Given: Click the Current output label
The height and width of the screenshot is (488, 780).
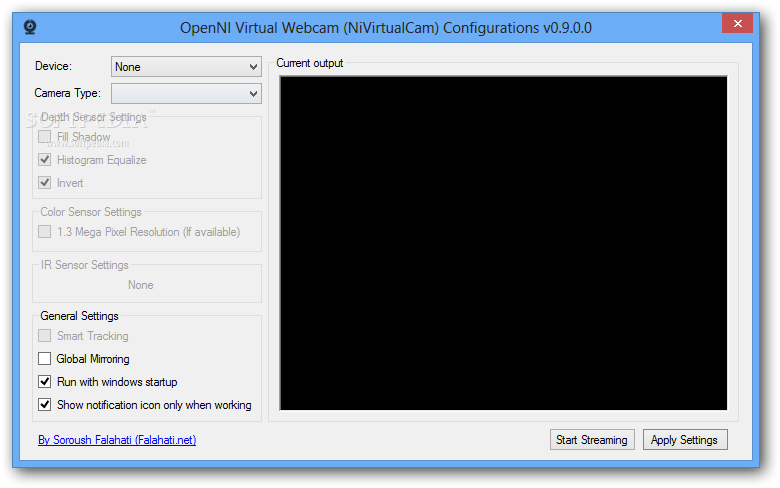Looking at the screenshot, I should (309, 63).
